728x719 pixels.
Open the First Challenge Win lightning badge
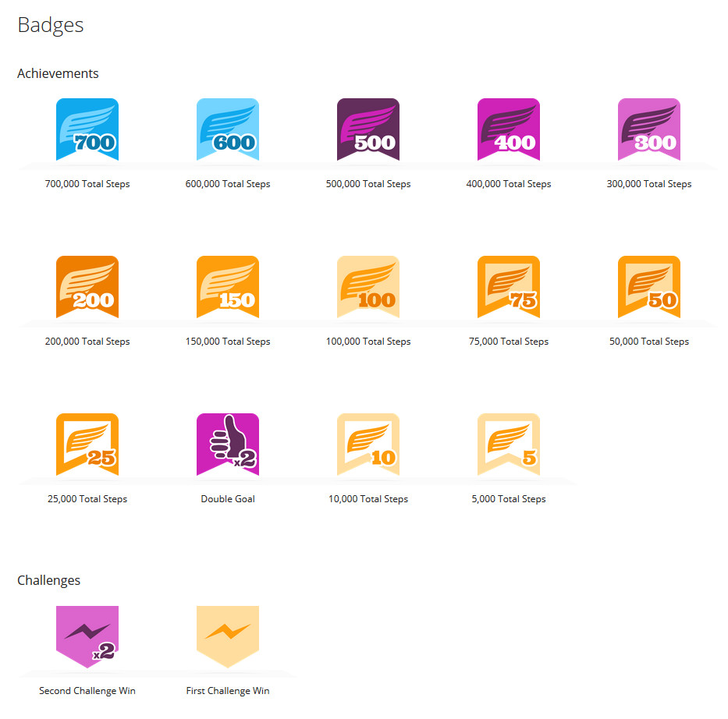click(228, 637)
